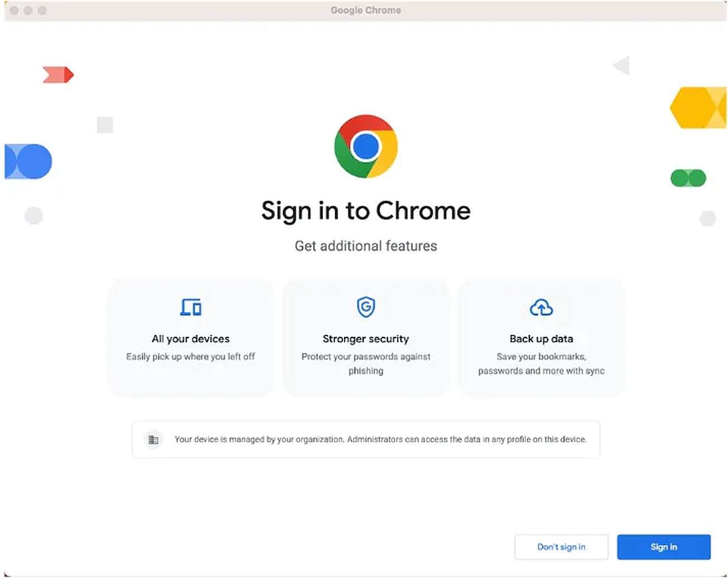Viewport: 728px width, 579px height.
Task: Click the green overlapping circles decoration
Action: (689, 177)
